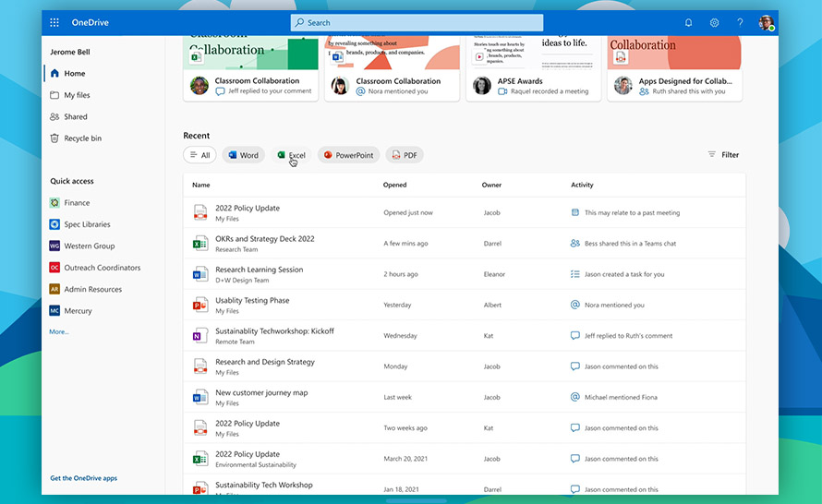Viewport: 822px width, 504px height.
Task: Click the Search box
Action: point(417,22)
